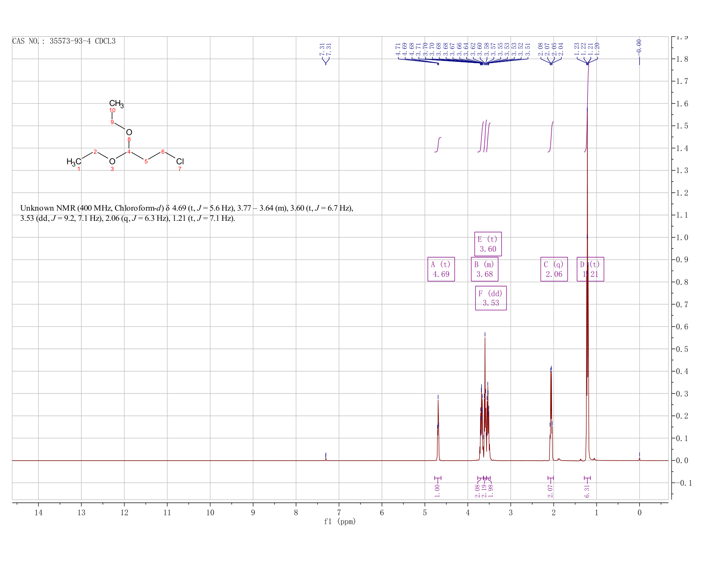Click the integral curve above the 2.06 peak
This screenshot has width=728, height=563.
coord(551,137)
